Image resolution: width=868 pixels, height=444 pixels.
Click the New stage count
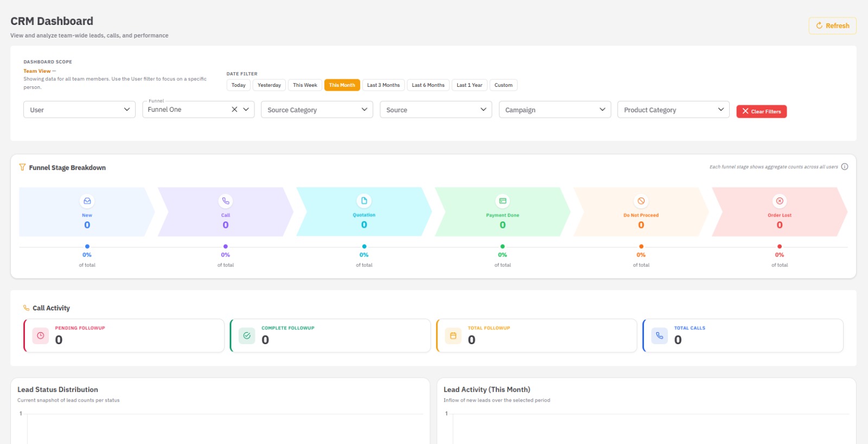pyautogui.click(x=87, y=225)
